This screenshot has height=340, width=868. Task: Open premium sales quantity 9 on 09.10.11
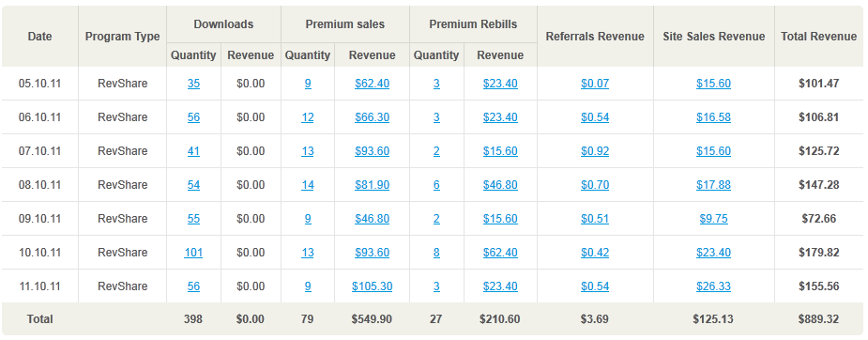308,219
